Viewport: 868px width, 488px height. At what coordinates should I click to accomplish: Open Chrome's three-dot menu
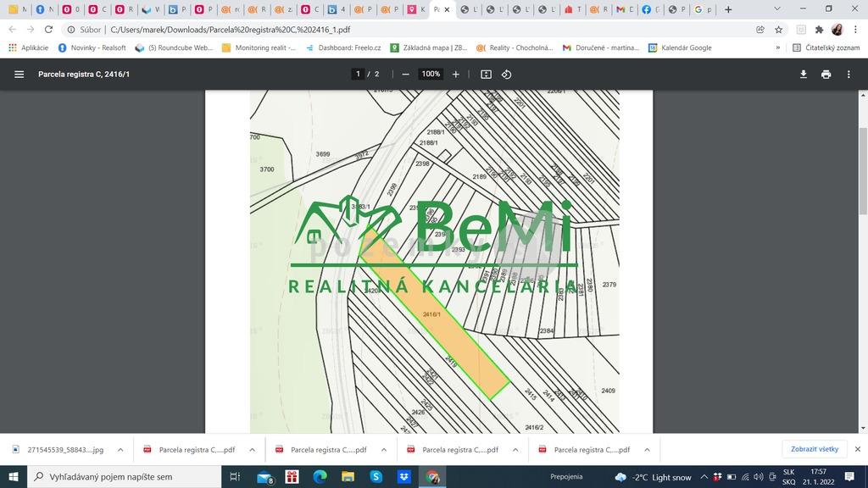click(x=856, y=30)
